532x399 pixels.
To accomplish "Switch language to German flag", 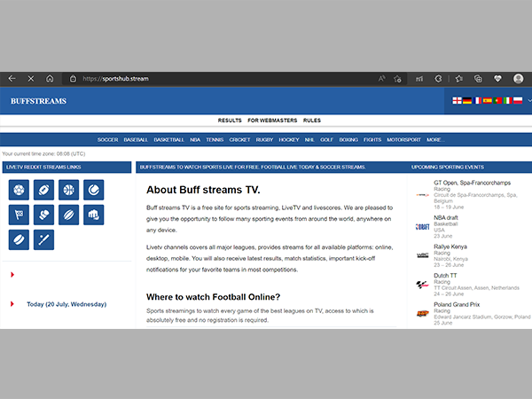I will pos(467,100).
